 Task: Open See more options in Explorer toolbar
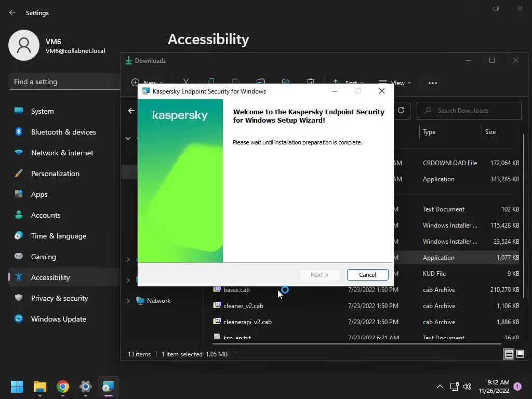[433, 83]
